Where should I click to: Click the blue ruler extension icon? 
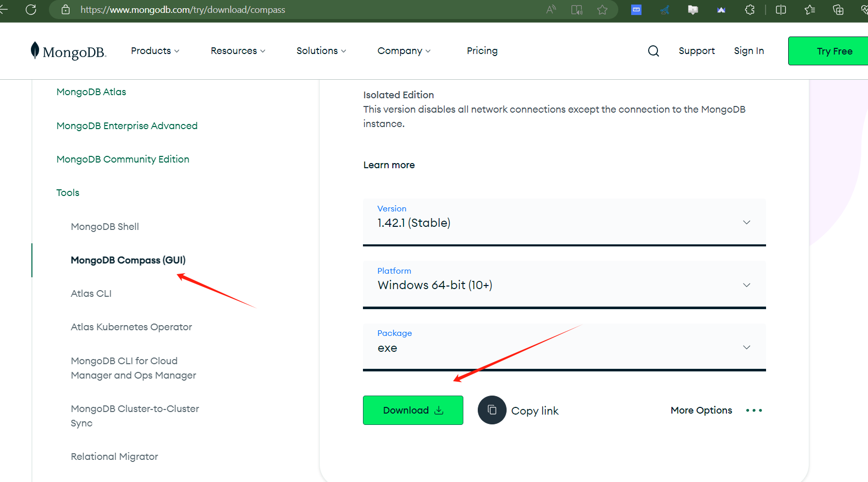point(636,10)
